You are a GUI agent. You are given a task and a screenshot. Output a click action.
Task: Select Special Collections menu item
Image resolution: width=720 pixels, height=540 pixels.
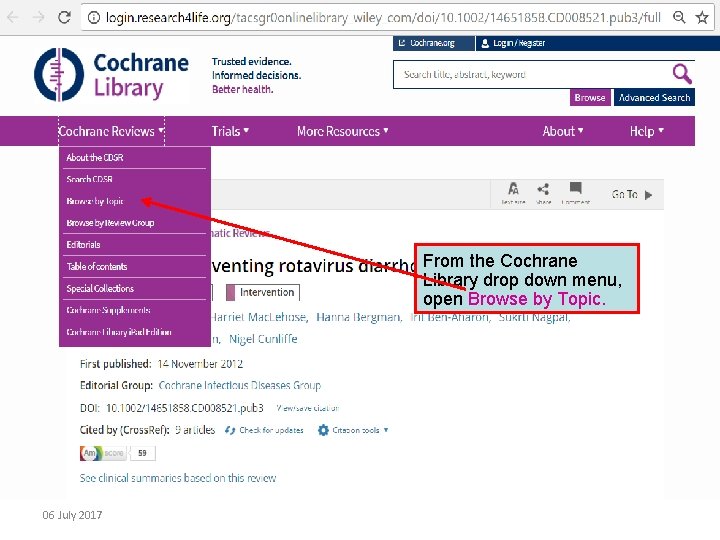point(133,288)
